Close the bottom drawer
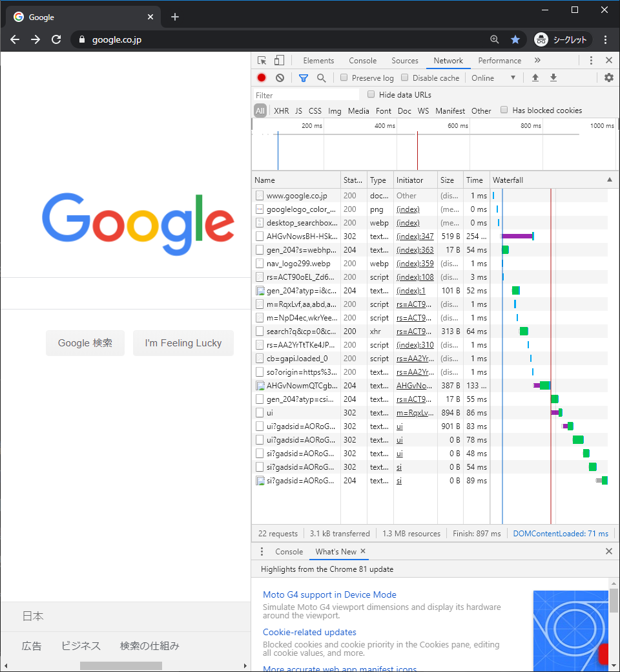This screenshot has width=620, height=672. point(609,552)
